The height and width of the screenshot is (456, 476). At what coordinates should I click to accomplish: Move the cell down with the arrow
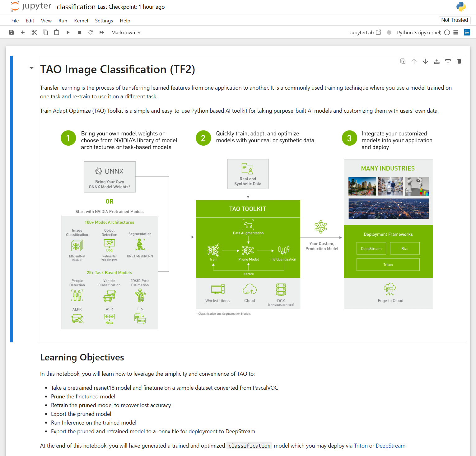point(425,61)
